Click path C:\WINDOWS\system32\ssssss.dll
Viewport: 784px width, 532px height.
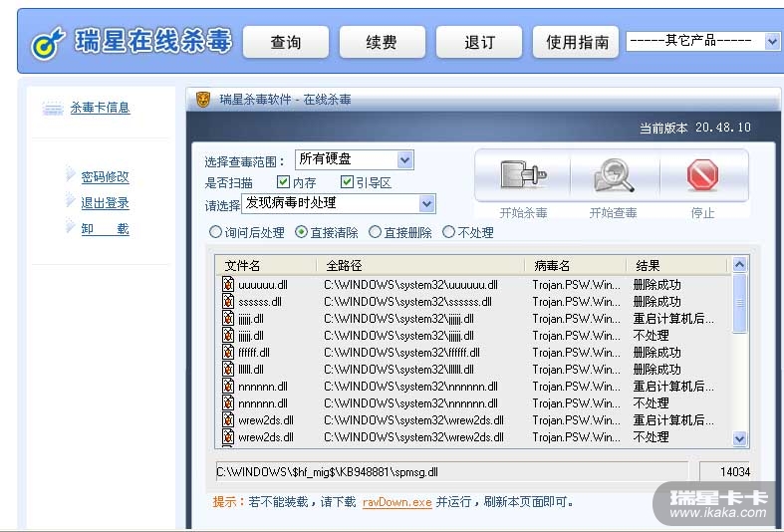click(x=407, y=302)
